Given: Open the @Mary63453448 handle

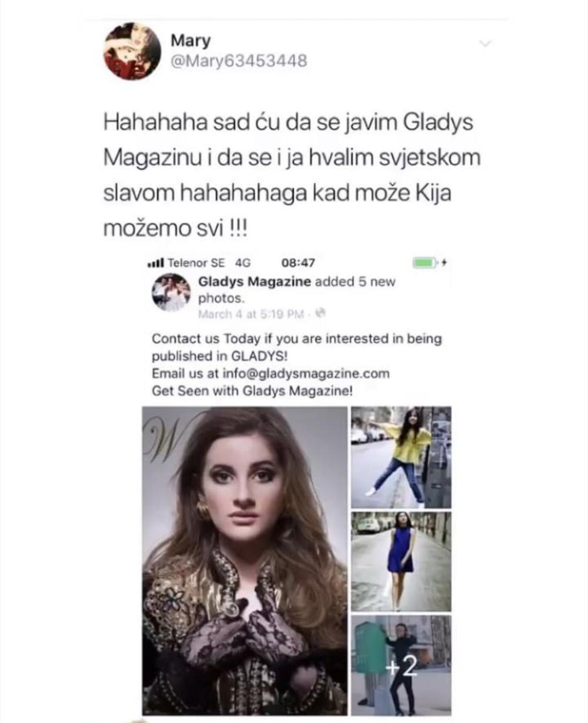Looking at the screenshot, I should (x=239, y=61).
